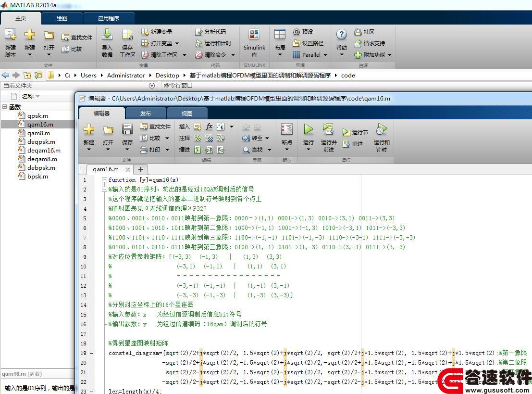Expand the 清除命令 dropdown arrow
The height and width of the screenshot is (394, 532).
[233, 55]
